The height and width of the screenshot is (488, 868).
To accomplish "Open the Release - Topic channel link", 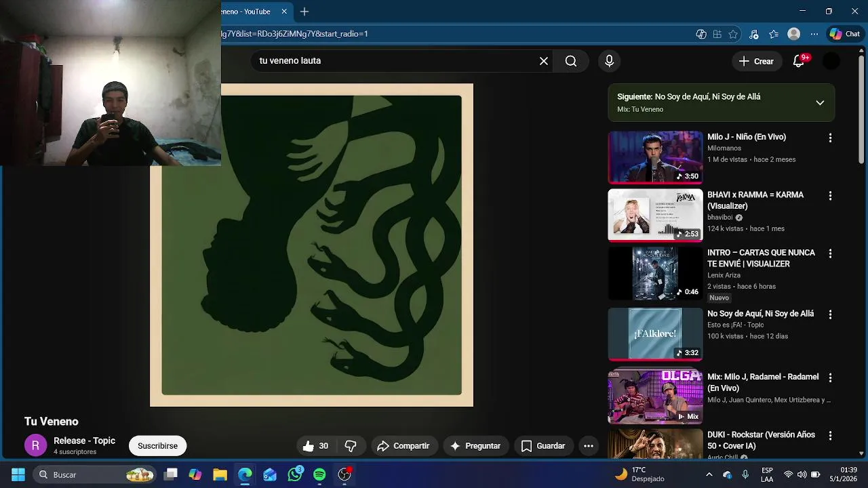I will 85,441.
